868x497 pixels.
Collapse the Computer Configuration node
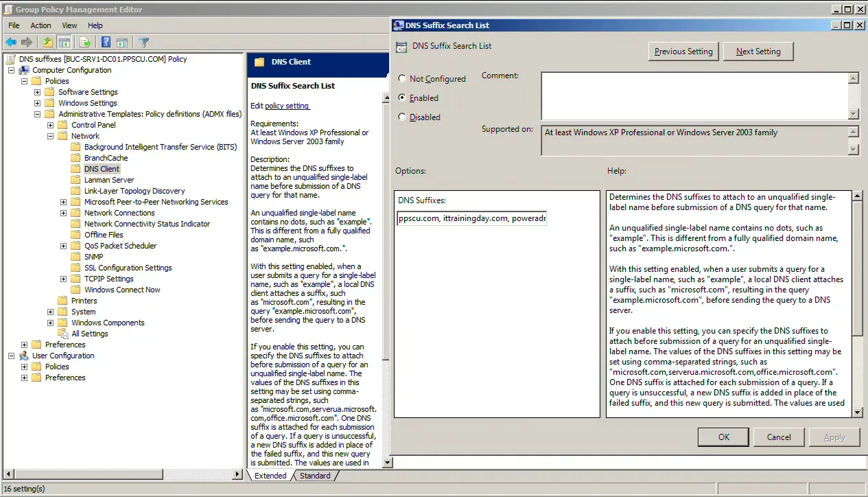tap(12, 70)
